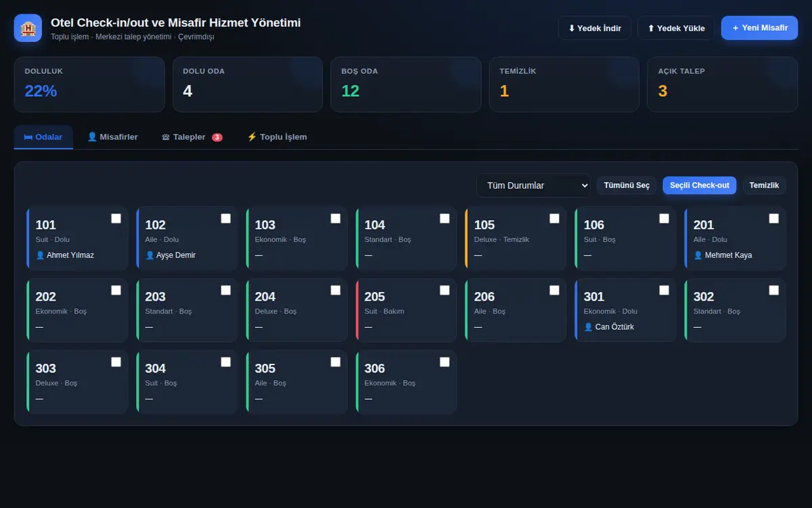The height and width of the screenshot is (508, 812).
Task: Click the red badge on Talepler tab
Action: pyautogui.click(x=217, y=137)
